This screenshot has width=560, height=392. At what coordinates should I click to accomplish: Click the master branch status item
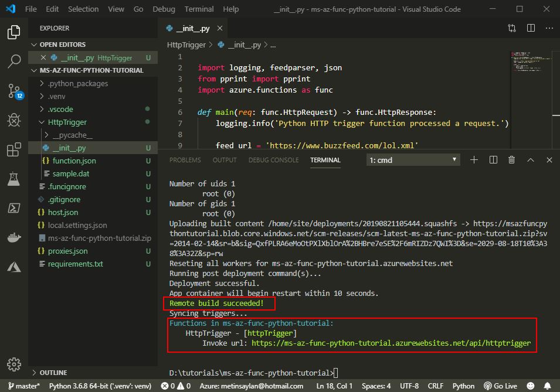tap(24, 386)
